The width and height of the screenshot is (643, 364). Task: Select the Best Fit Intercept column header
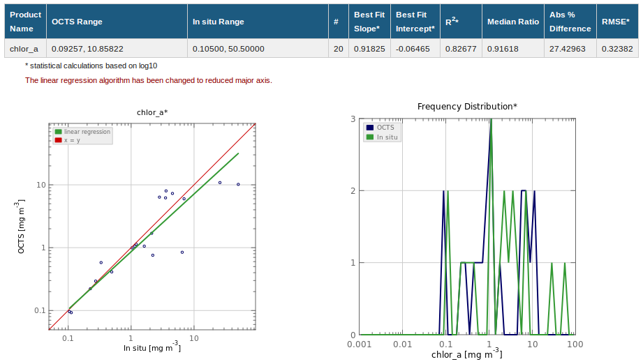pyautogui.click(x=415, y=22)
